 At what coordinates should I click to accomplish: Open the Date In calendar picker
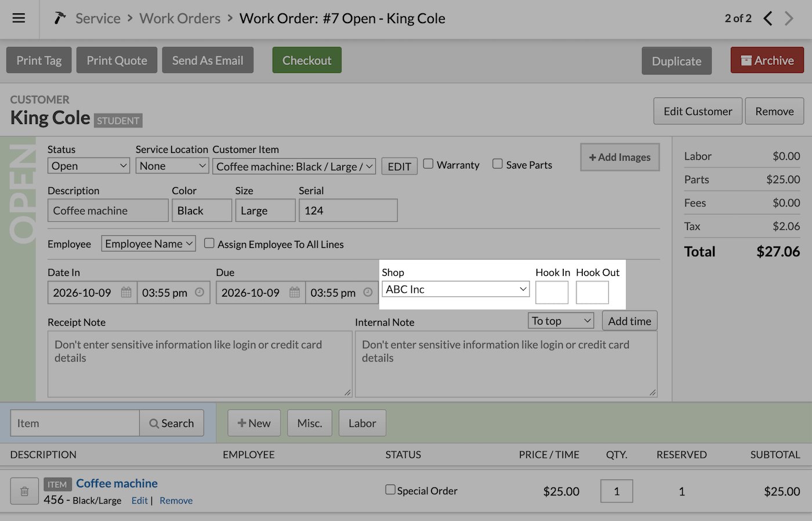pyautogui.click(x=126, y=293)
